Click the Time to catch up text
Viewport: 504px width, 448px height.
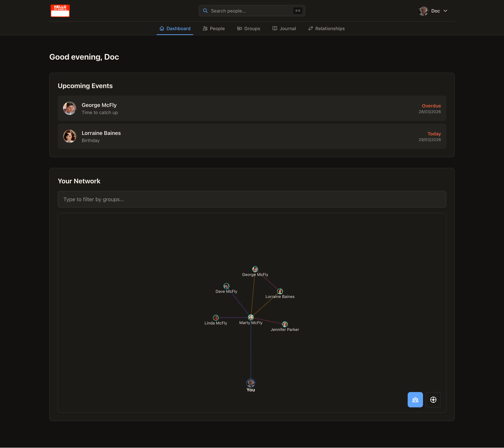pyautogui.click(x=100, y=113)
